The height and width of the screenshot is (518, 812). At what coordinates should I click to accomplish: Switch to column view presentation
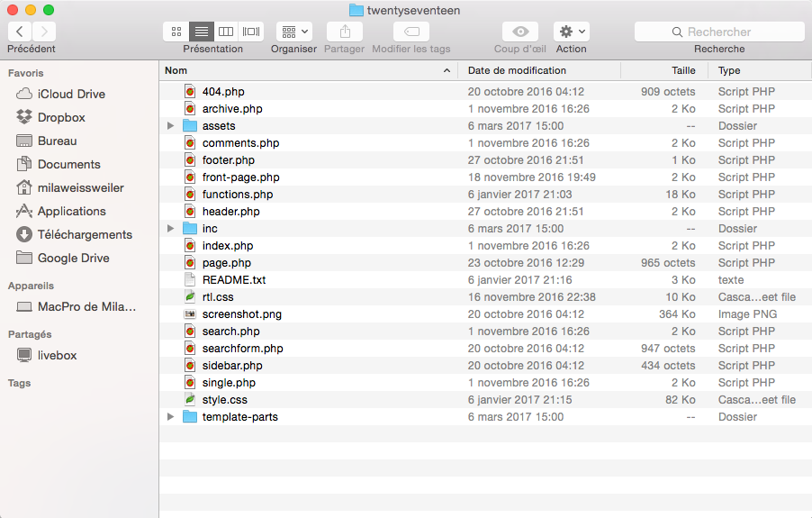coord(226,32)
